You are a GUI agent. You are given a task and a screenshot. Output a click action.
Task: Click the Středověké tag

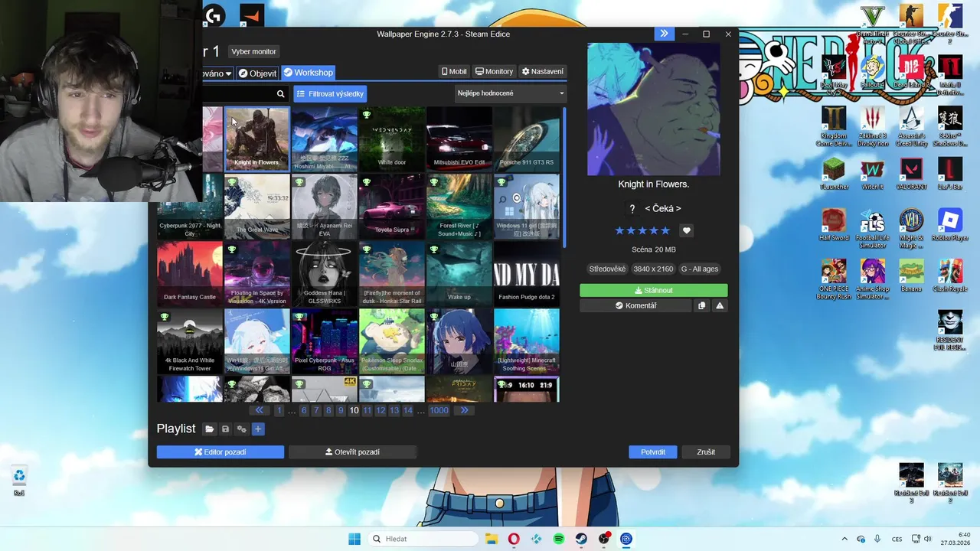point(607,269)
